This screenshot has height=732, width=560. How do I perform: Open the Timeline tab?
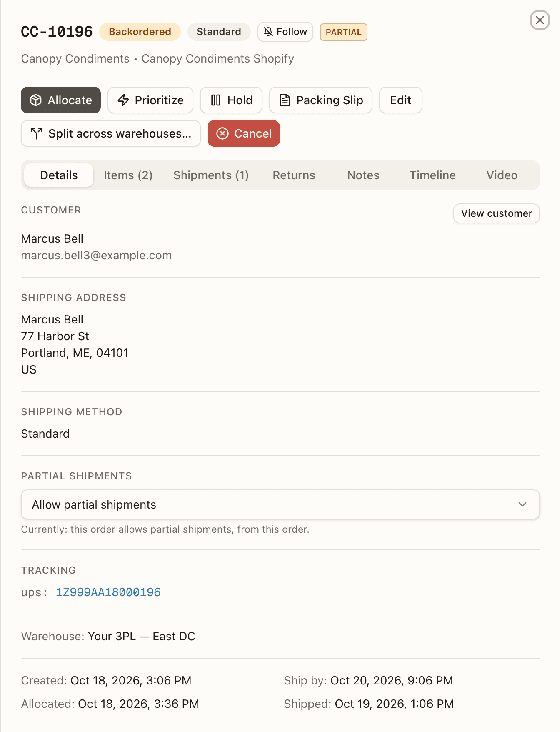click(432, 175)
